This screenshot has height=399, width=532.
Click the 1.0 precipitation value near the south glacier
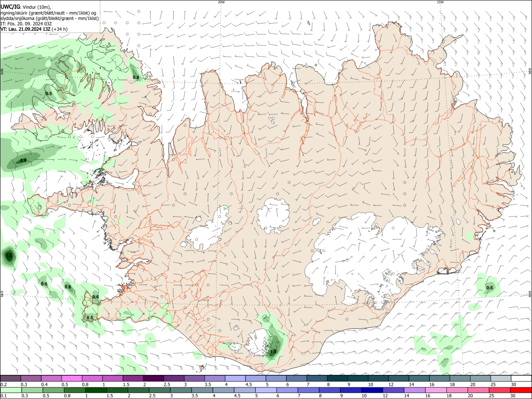pos(273,352)
